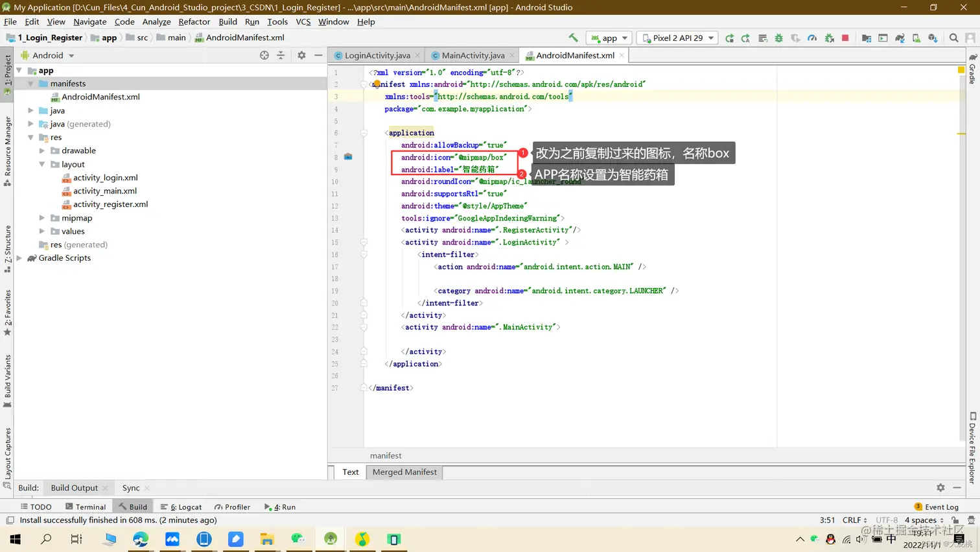The width and height of the screenshot is (980, 552).
Task: Open activity_register.xml in the project tree
Action: tap(110, 204)
